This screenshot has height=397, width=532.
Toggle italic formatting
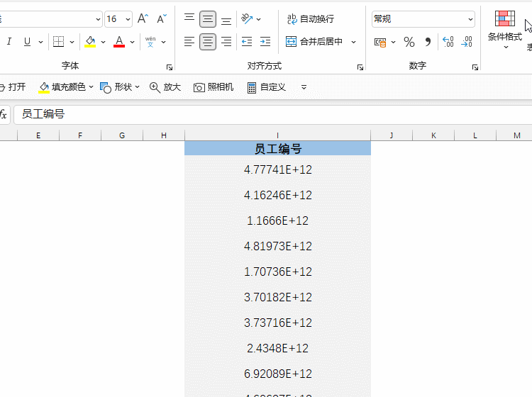[9, 42]
